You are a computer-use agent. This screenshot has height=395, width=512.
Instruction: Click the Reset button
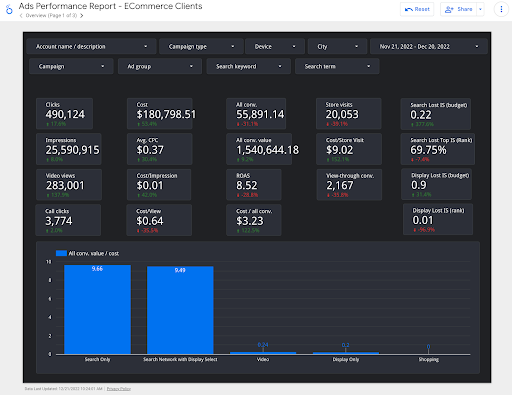(x=417, y=9)
